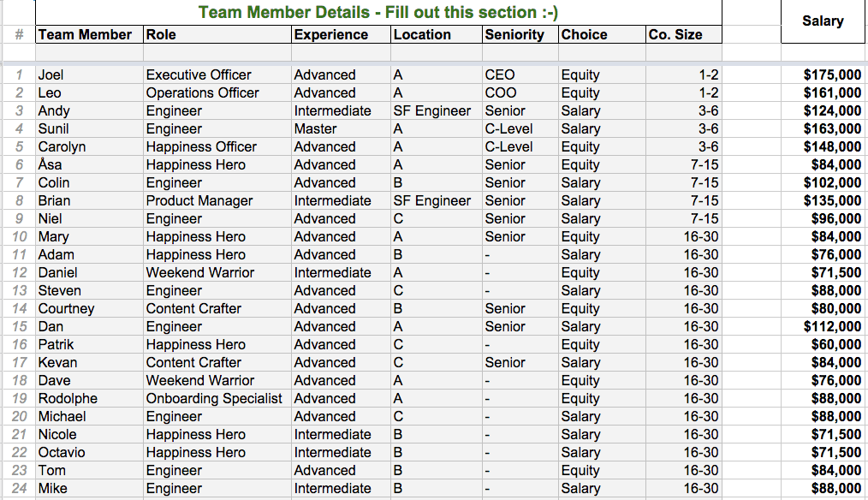The height and width of the screenshot is (500, 868).
Task: Select the Seniority column header
Action: coord(514,35)
